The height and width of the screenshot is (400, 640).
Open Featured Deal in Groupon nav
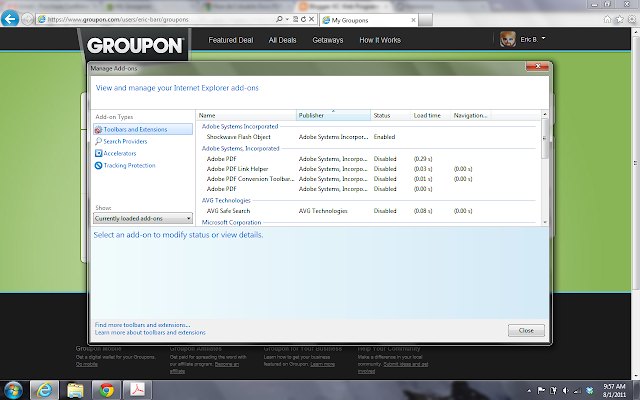pos(231,40)
